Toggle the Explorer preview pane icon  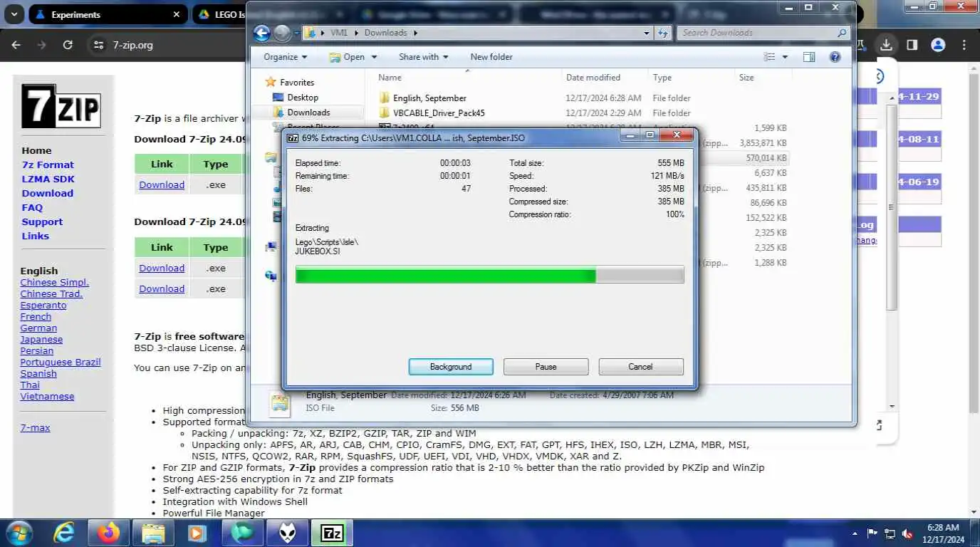809,57
